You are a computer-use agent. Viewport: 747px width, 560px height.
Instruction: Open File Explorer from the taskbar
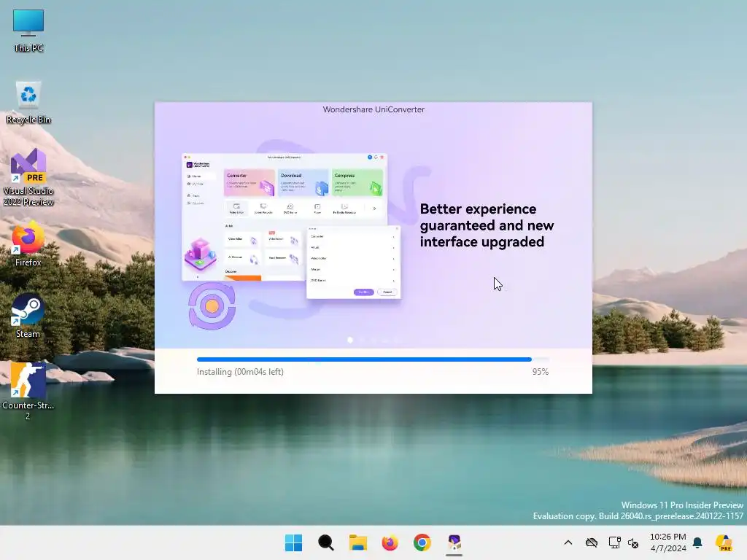(357, 542)
